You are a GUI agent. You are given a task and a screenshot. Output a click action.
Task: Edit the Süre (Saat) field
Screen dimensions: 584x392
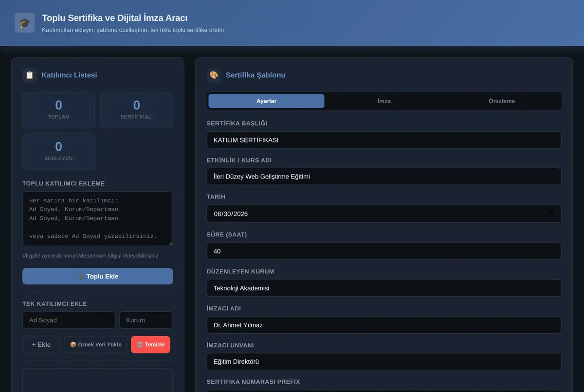coord(384,251)
